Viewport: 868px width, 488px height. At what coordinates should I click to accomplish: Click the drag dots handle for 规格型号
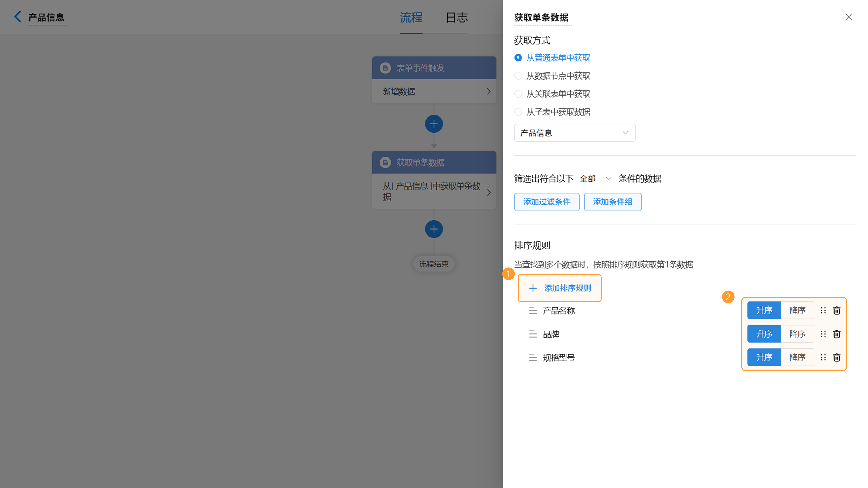tap(823, 357)
